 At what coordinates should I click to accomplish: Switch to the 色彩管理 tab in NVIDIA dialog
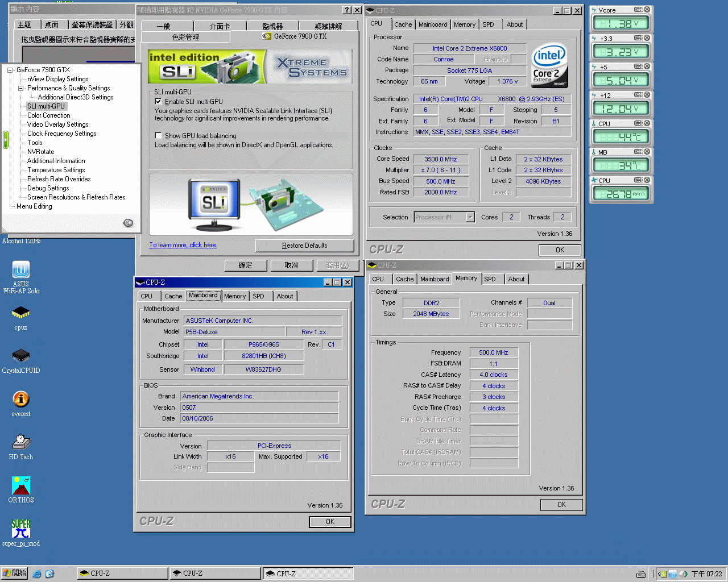point(185,37)
